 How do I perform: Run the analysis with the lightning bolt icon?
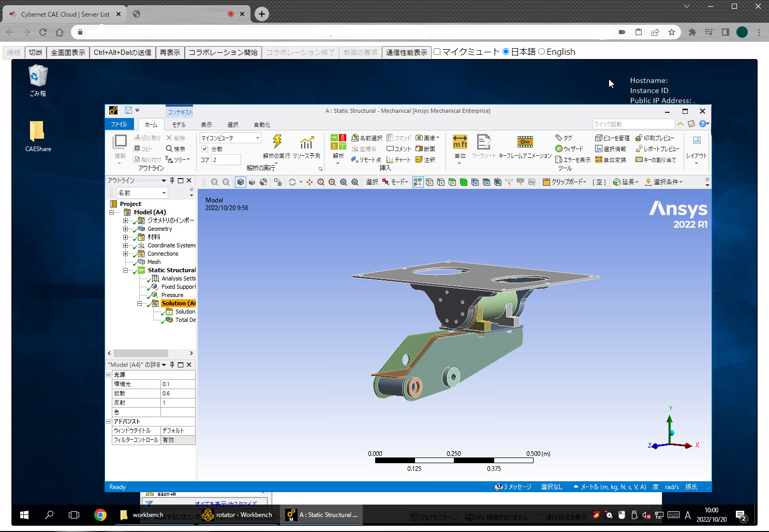tap(277, 142)
